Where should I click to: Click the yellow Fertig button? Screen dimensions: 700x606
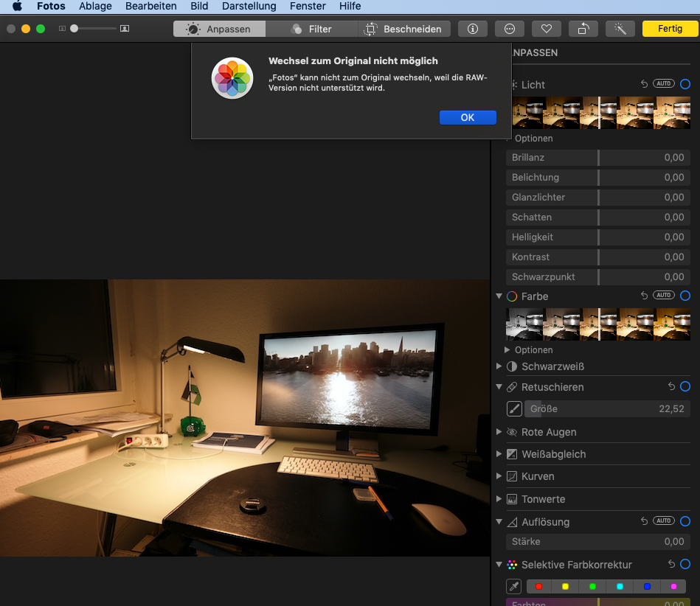pos(670,29)
